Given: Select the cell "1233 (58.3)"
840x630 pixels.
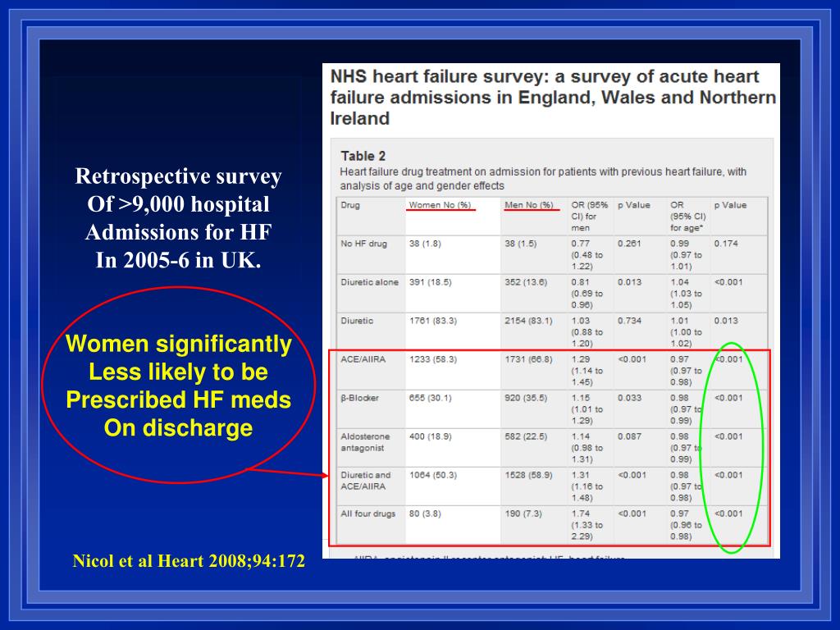Looking at the screenshot, I should [433, 359].
